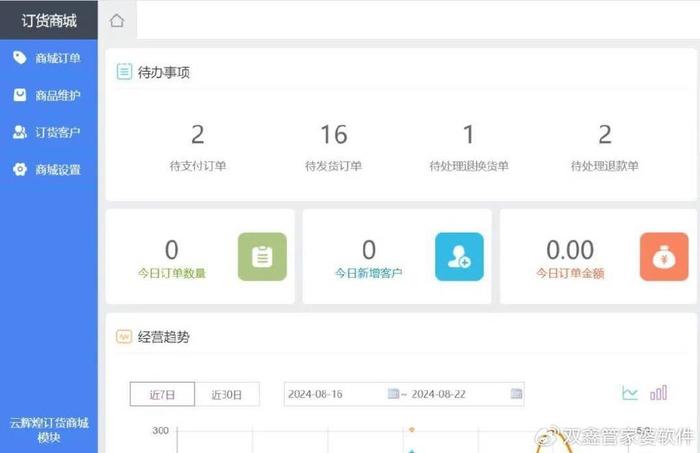The width and height of the screenshot is (700, 453).
Task: Open the start date calendar picker
Action: point(393,394)
